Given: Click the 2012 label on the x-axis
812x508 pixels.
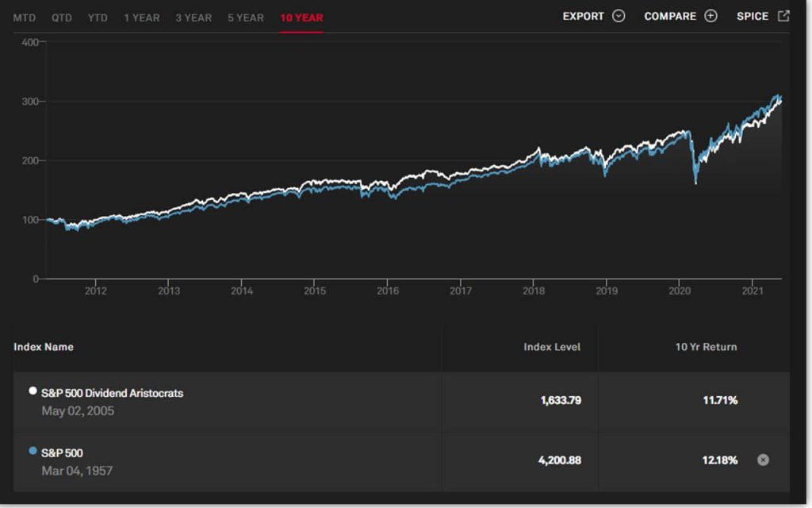Looking at the screenshot, I should pos(96,291).
